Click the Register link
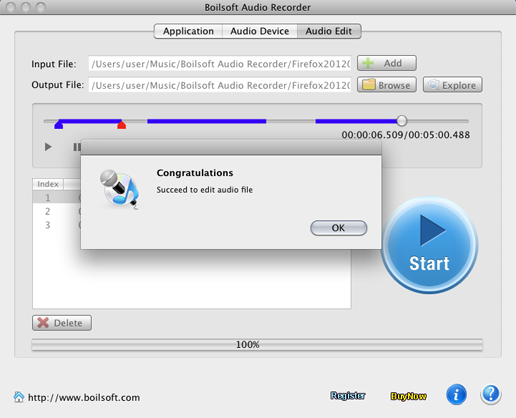 point(348,396)
